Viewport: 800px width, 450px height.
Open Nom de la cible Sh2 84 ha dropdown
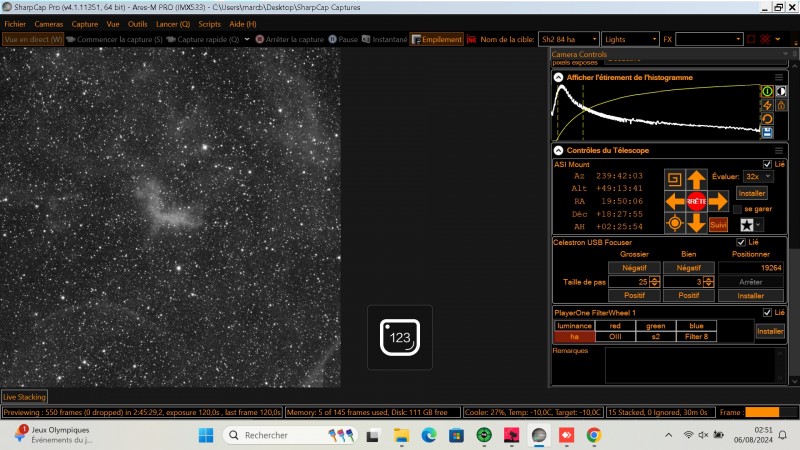click(x=569, y=39)
